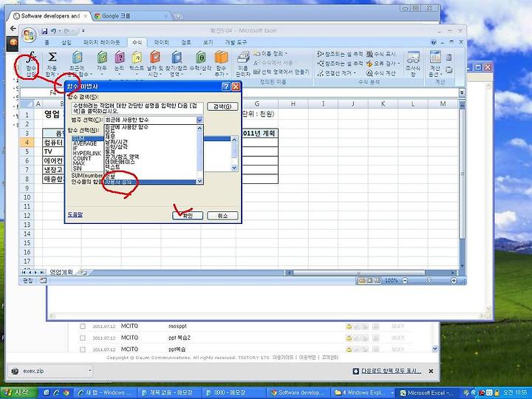This screenshot has height=399, width=532.
Task: Switch to the 개발 도구 ribbon tab
Action: point(236,42)
